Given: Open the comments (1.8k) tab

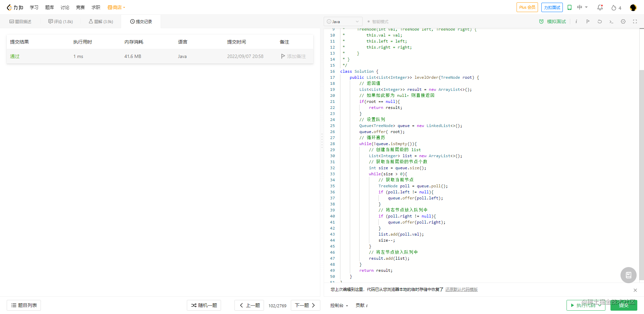Looking at the screenshot, I should click(x=60, y=21).
